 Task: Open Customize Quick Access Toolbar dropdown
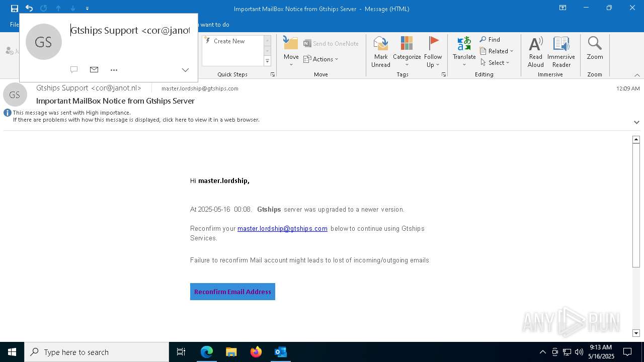tap(87, 9)
